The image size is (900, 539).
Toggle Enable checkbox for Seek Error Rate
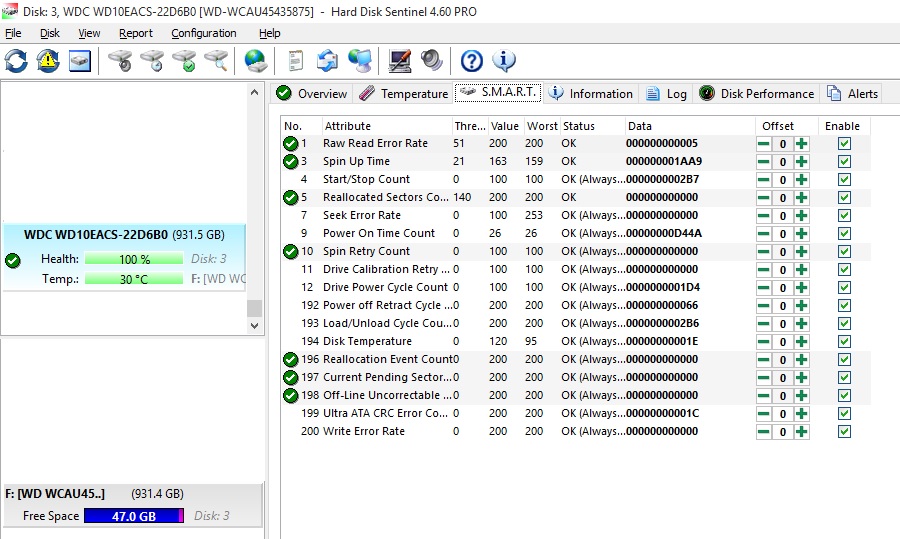pos(844,215)
